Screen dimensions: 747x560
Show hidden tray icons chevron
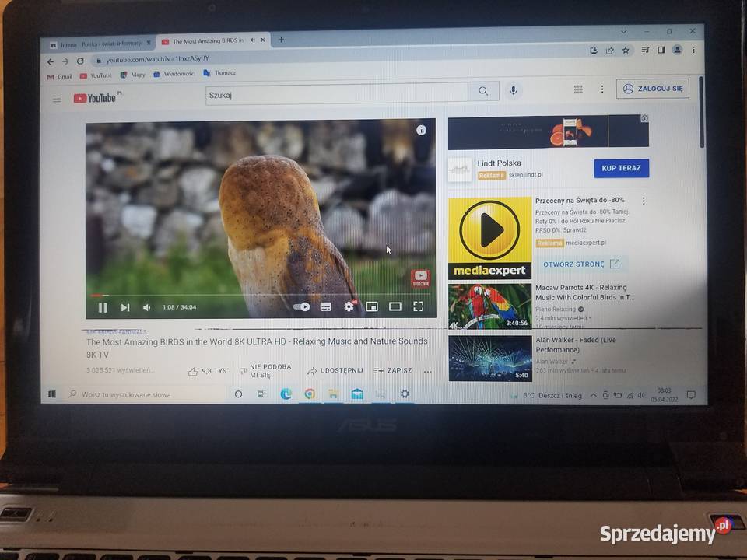coord(593,395)
